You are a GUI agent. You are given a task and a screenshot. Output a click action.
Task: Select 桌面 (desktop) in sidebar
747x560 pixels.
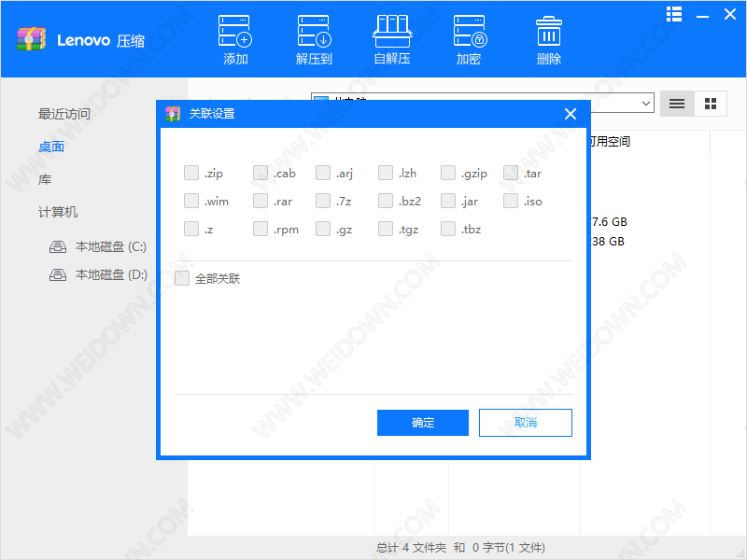click(51, 147)
